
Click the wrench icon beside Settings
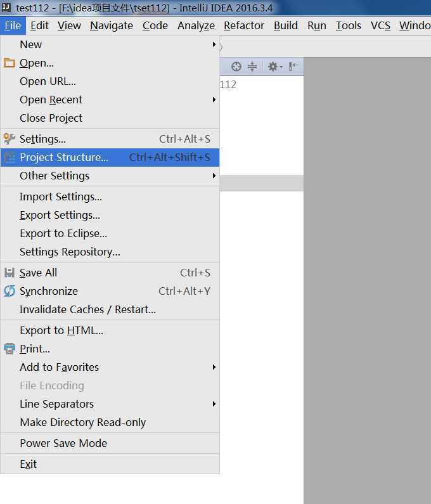point(10,139)
